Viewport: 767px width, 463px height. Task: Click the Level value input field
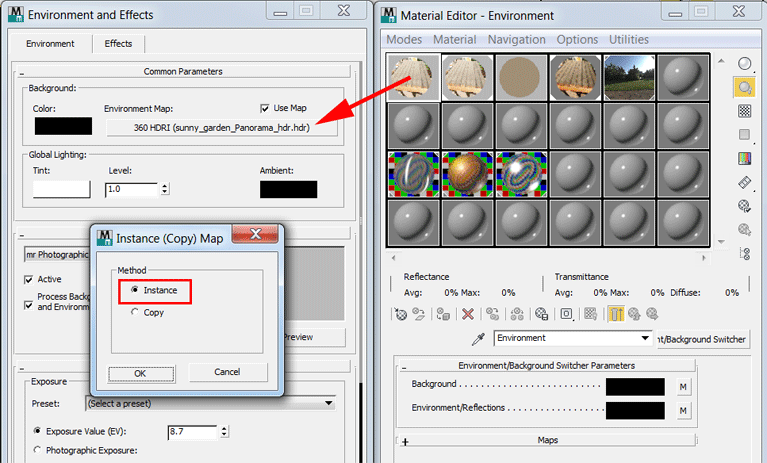click(x=132, y=189)
